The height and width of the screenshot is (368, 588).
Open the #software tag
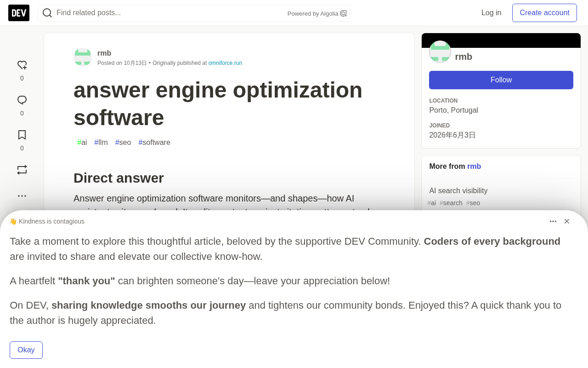pyautogui.click(x=154, y=143)
